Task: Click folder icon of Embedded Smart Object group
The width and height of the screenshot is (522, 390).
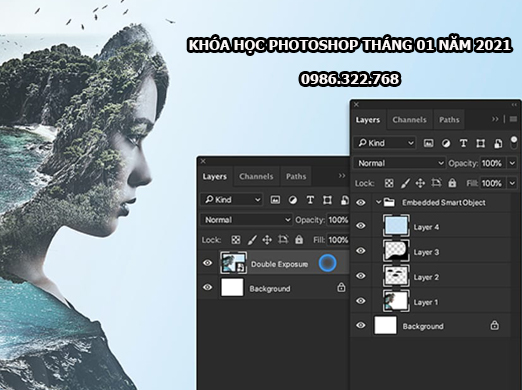Action: pyautogui.click(x=389, y=202)
